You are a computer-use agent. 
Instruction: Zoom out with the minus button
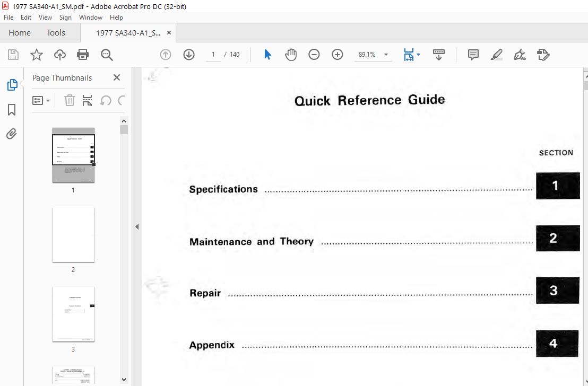314,55
